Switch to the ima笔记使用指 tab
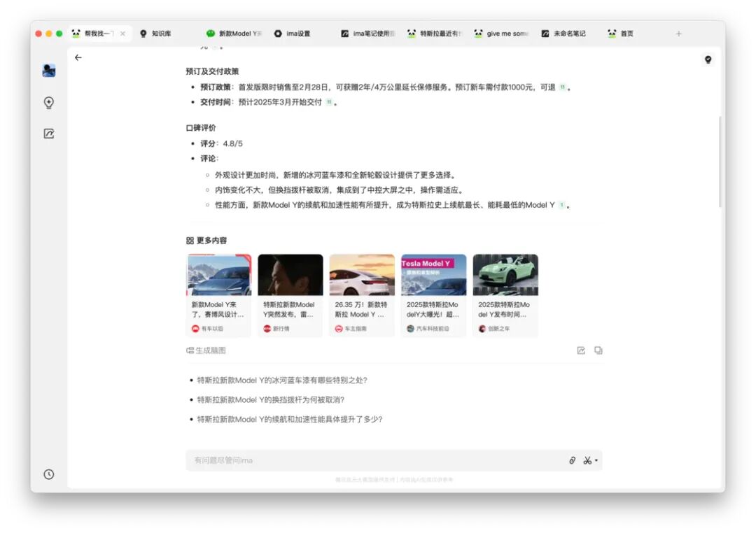Screen dimensions: 756x533 point(368,34)
